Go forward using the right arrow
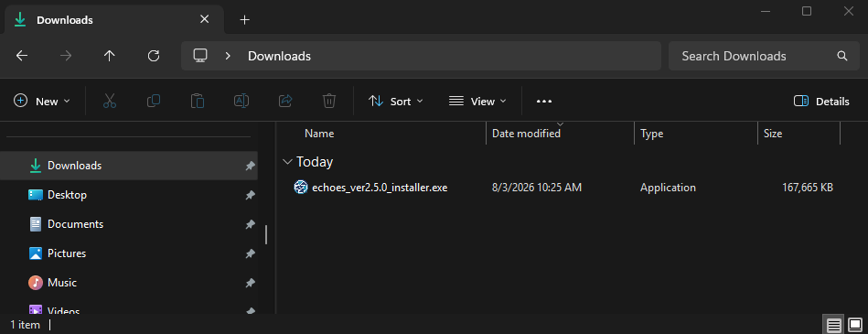The height and width of the screenshot is (334, 868). (x=66, y=56)
